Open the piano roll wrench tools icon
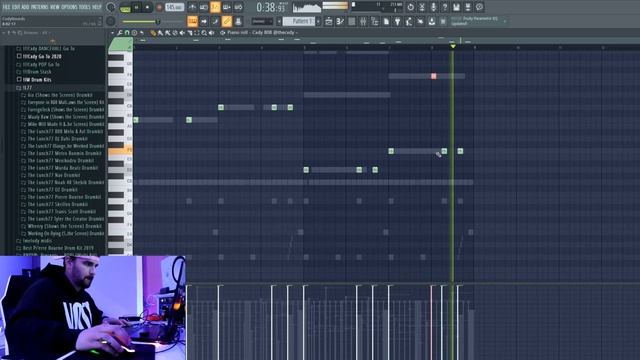The height and width of the screenshot is (360, 640). (120, 33)
